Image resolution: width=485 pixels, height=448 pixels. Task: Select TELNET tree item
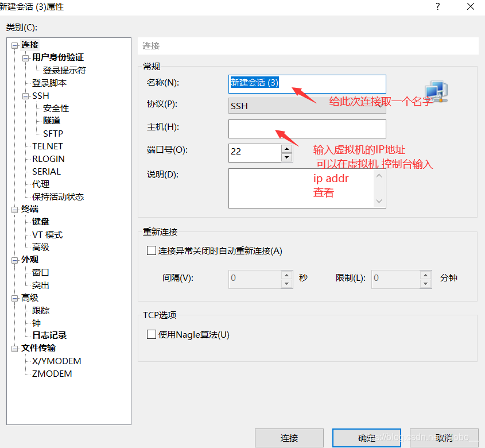(48, 146)
